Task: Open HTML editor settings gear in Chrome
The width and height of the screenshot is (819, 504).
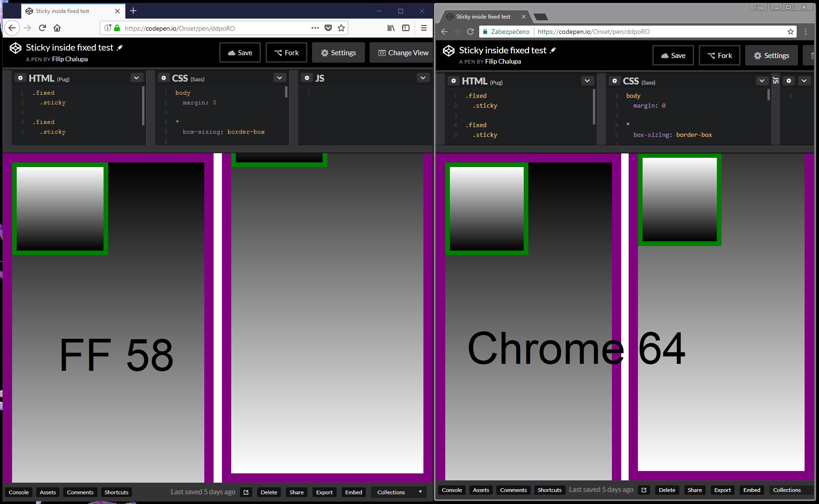Action: [454, 81]
